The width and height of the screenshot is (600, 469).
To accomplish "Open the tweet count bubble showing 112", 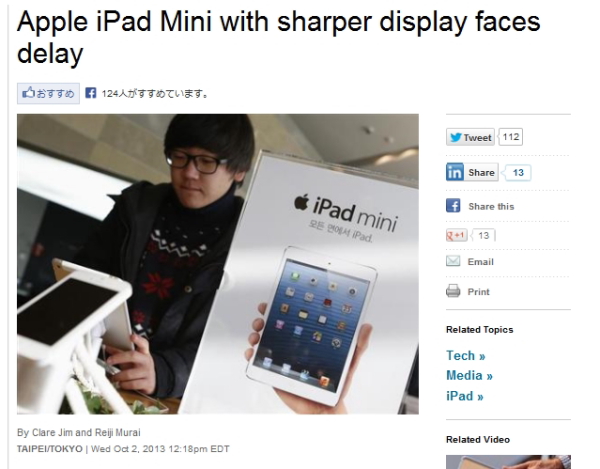I will 511,137.
